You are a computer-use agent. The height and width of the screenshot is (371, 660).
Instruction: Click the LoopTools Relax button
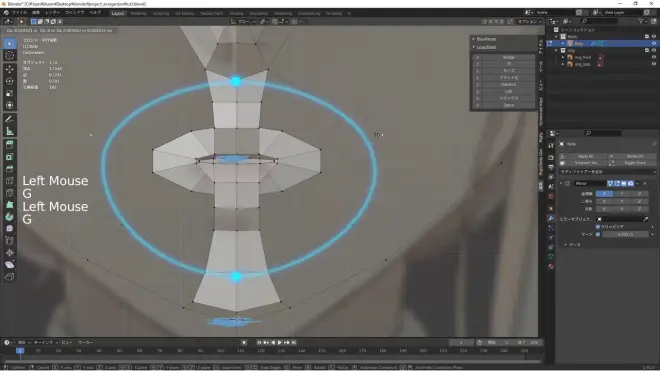coord(508,98)
